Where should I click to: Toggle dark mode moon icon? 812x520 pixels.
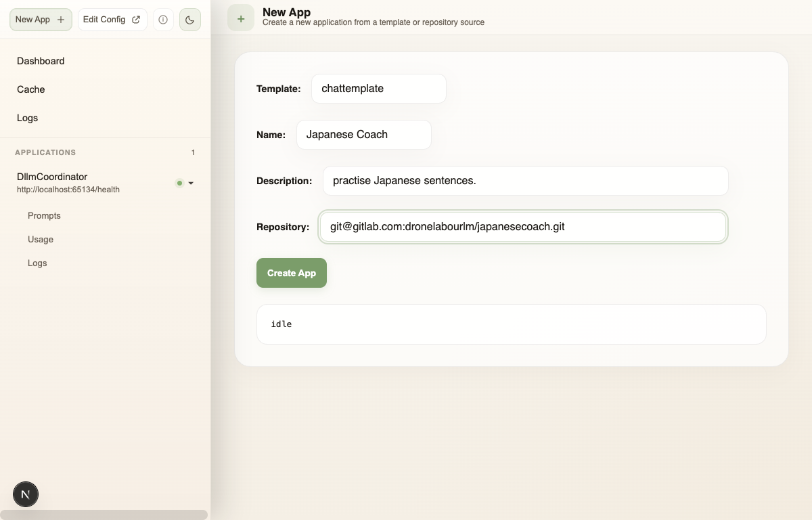pos(190,20)
